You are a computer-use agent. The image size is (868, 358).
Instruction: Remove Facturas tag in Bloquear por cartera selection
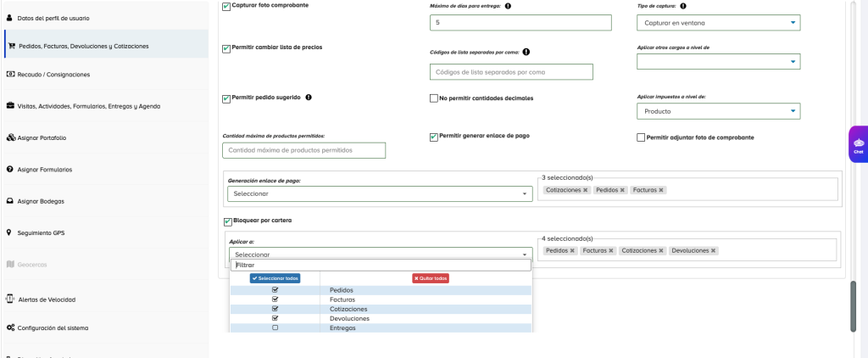(x=611, y=251)
